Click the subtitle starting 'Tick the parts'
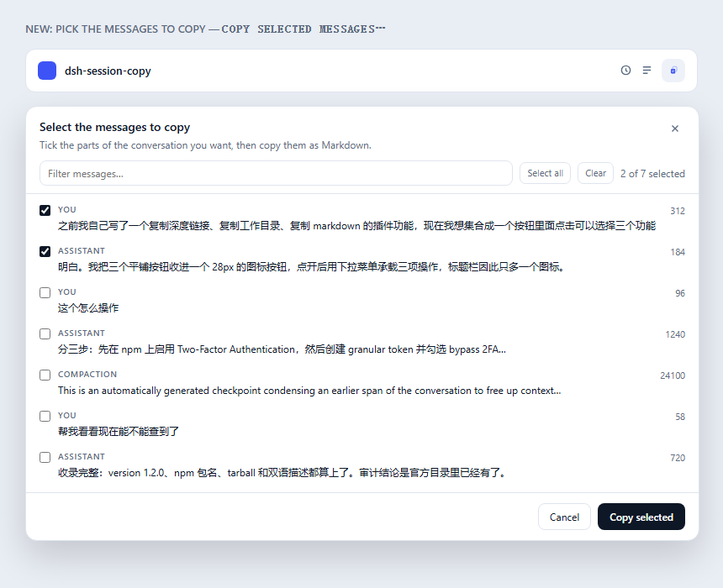The image size is (723, 588). click(205, 145)
